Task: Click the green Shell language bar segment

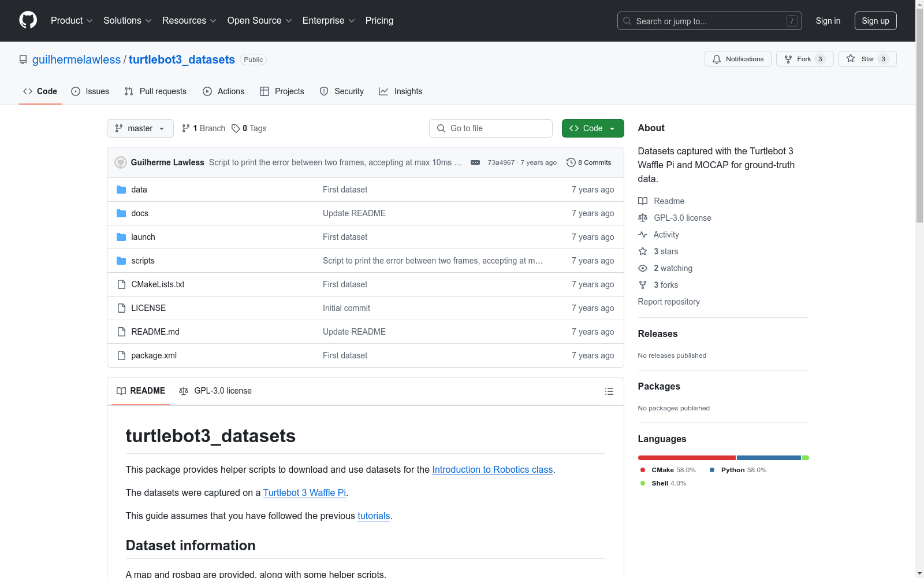Action: coord(806,458)
